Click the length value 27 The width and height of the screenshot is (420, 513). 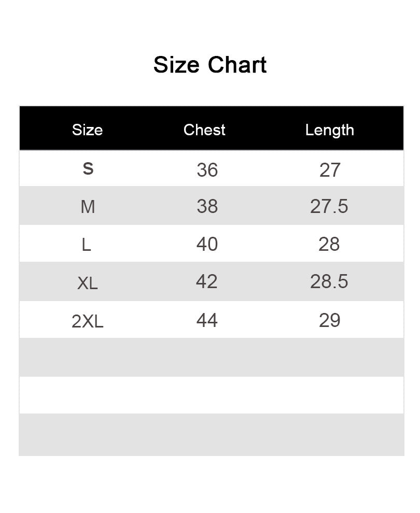[330, 169]
